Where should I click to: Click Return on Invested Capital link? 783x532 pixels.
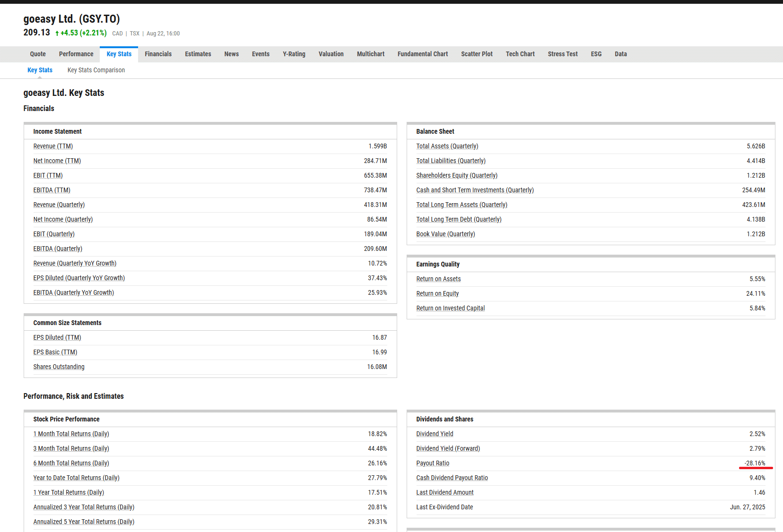coord(450,308)
